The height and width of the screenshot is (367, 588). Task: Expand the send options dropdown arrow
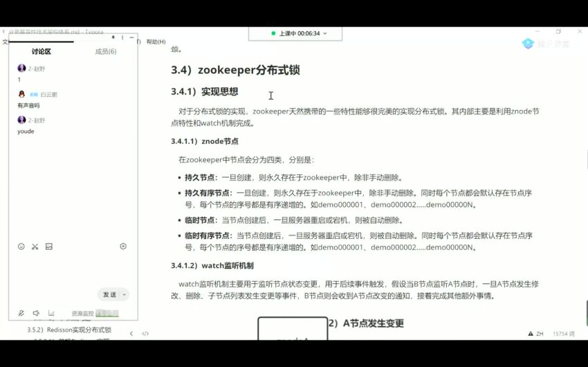pyautogui.click(x=125, y=294)
